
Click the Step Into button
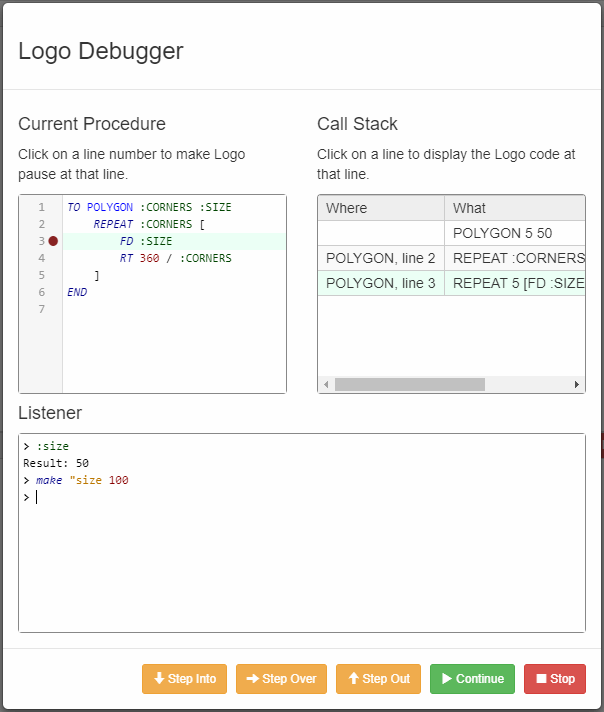pos(185,679)
